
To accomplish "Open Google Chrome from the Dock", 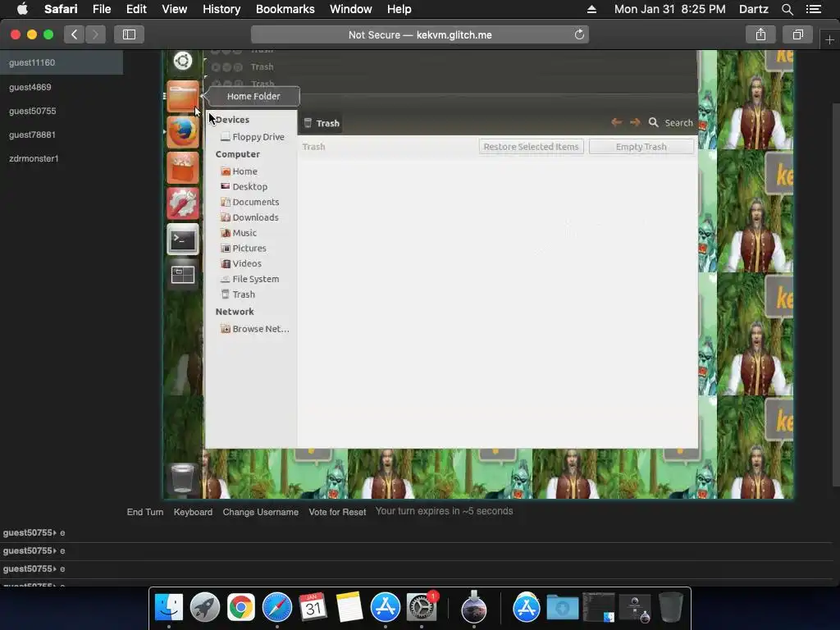I will pyautogui.click(x=240, y=608).
